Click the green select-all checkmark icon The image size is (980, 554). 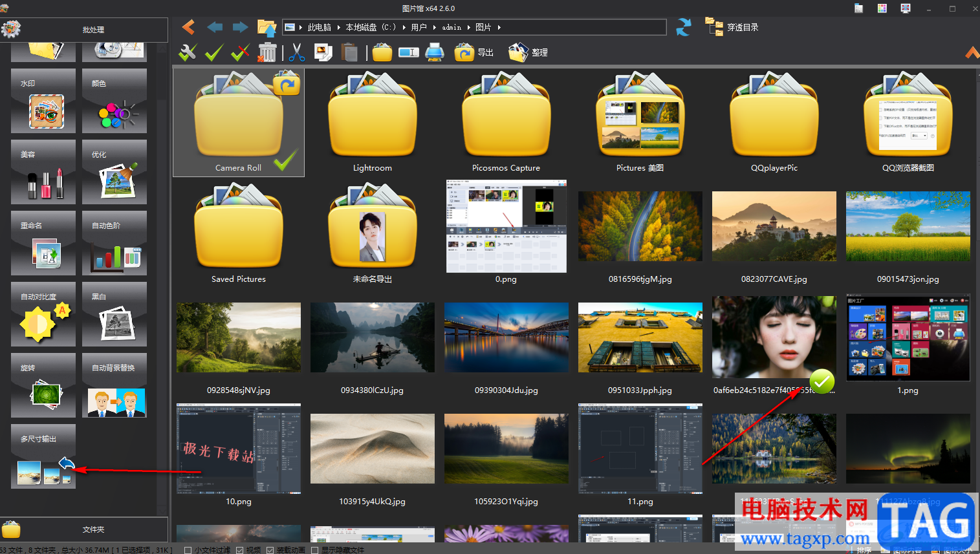click(x=214, y=52)
